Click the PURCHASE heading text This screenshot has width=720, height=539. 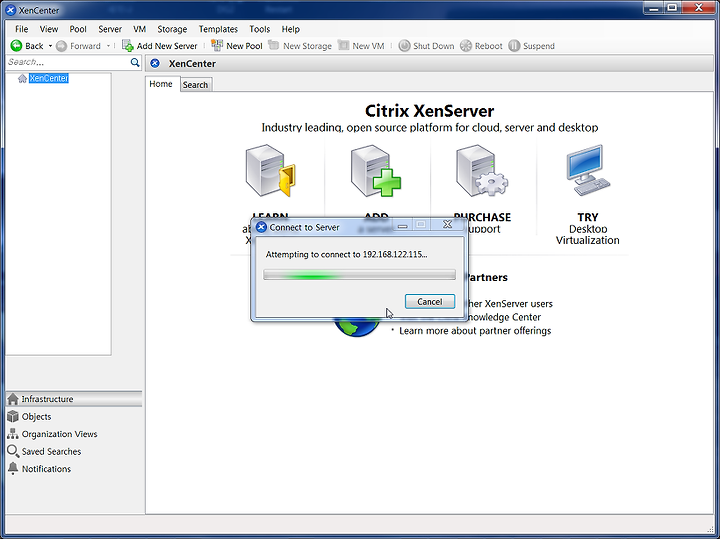coord(482,217)
